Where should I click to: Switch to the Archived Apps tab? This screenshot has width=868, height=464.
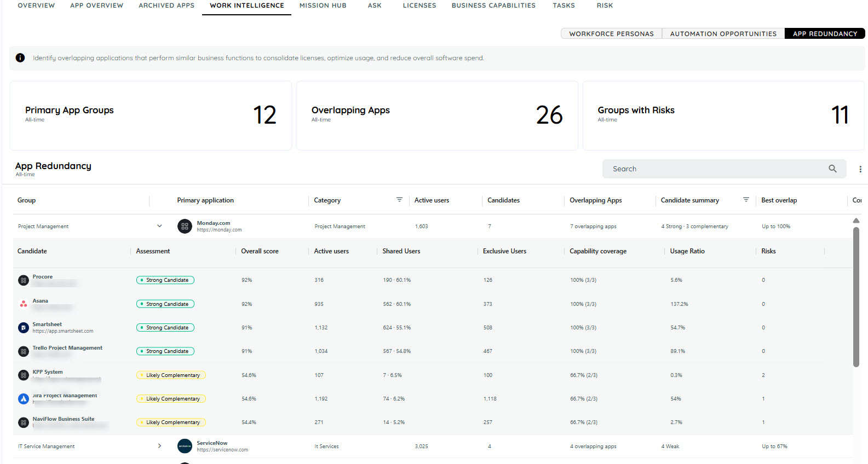pos(166,5)
